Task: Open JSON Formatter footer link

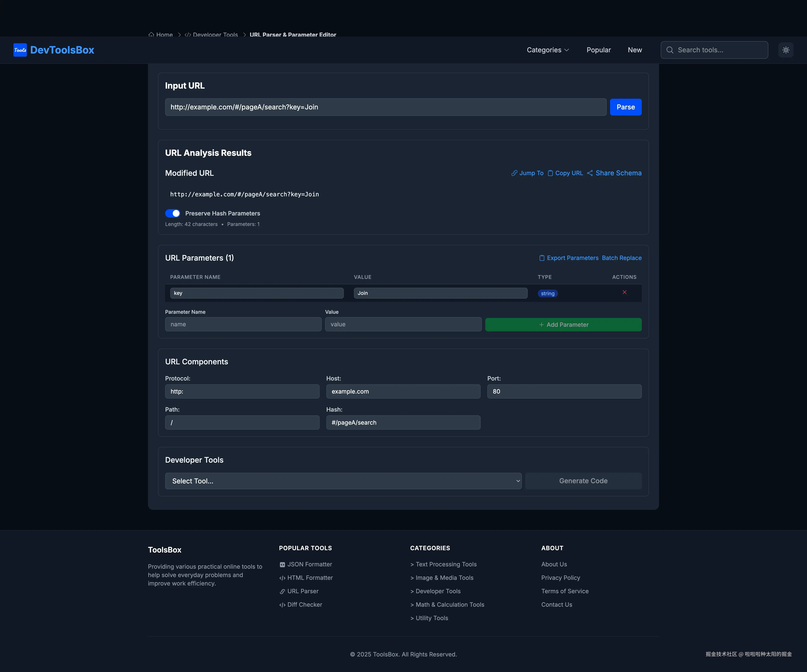Action: tap(309, 564)
